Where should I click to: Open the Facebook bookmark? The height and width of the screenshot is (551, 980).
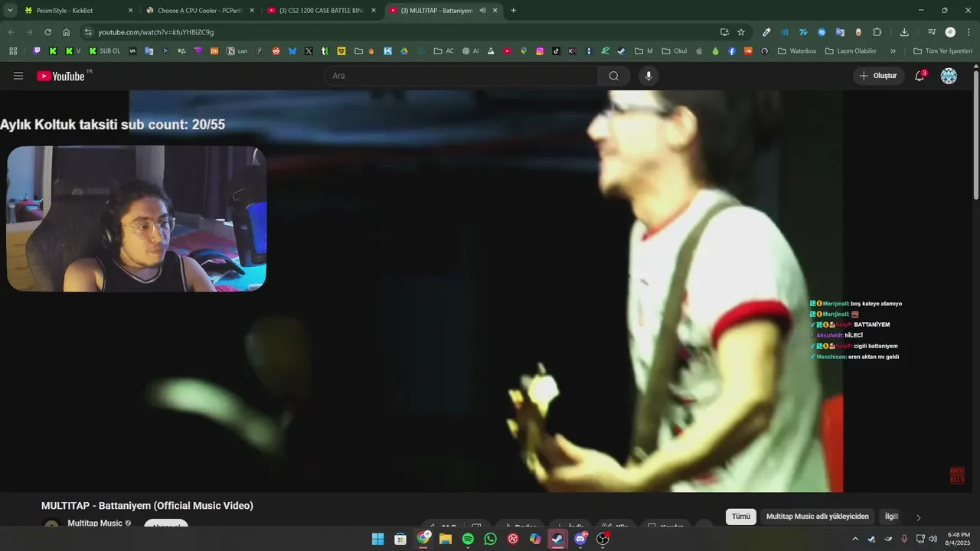click(732, 51)
